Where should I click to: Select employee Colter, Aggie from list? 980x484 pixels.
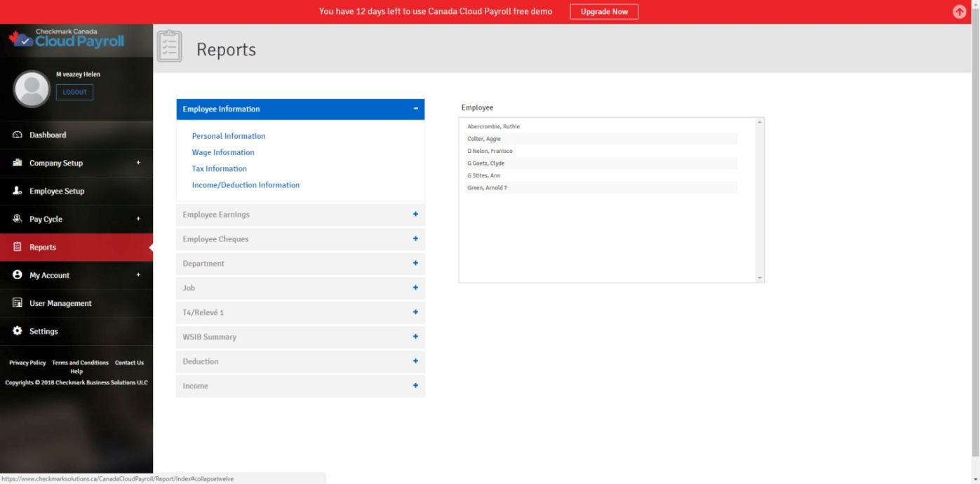pos(484,139)
